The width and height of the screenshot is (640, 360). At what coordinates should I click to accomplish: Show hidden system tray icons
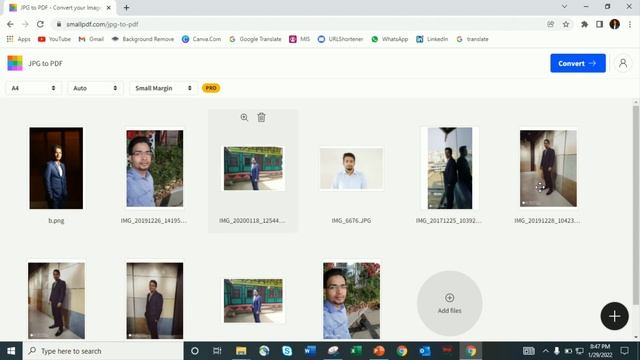tap(545, 351)
